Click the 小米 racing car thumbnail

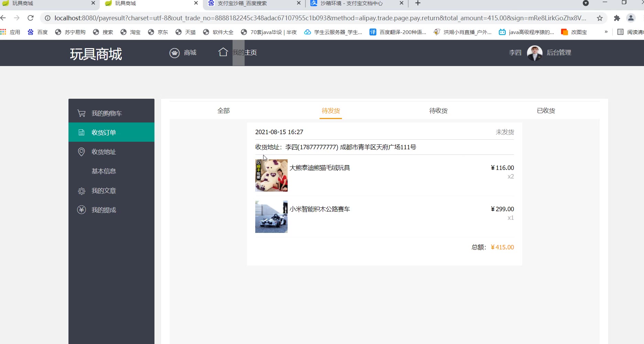click(x=271, y=217)
